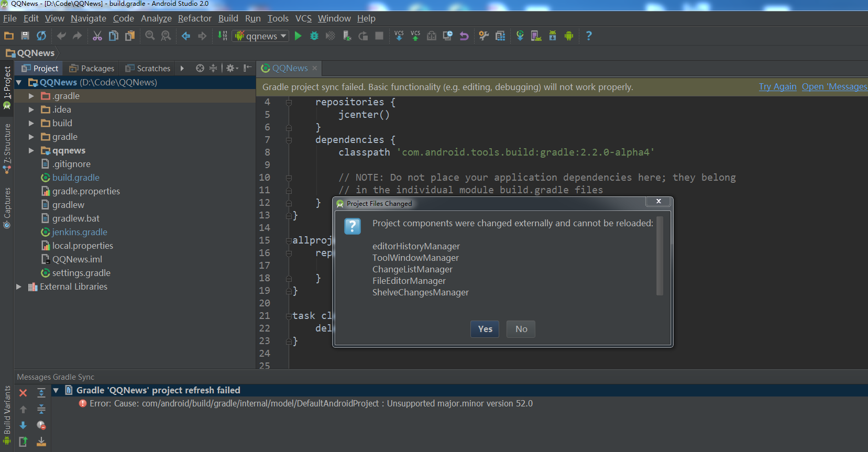Click the blue Help question mark icon
Viewport: 868px width, 452px height.
pyautogui.click(x=589, y=36)
